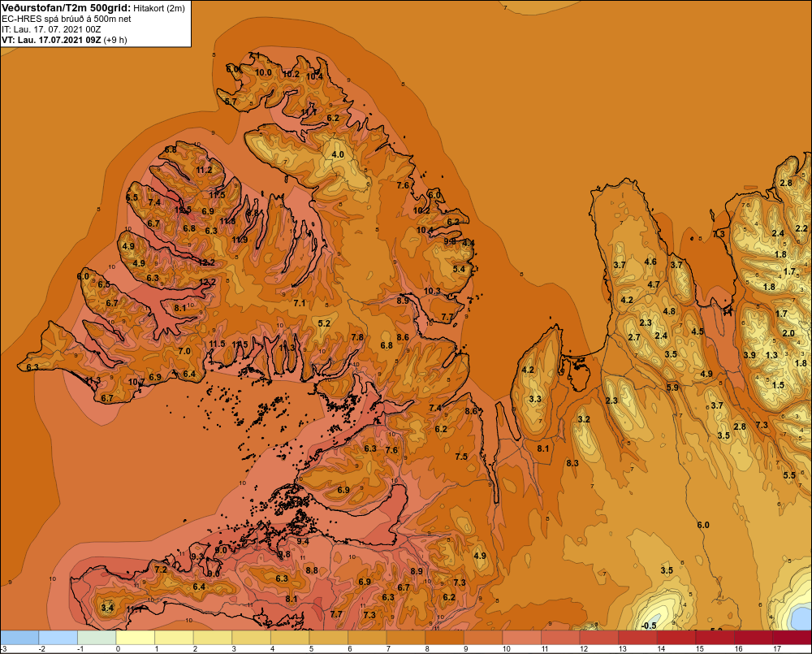Screen dimensions: 812x654
Task: Click the legend label '-2'
Action: [42, 649]
